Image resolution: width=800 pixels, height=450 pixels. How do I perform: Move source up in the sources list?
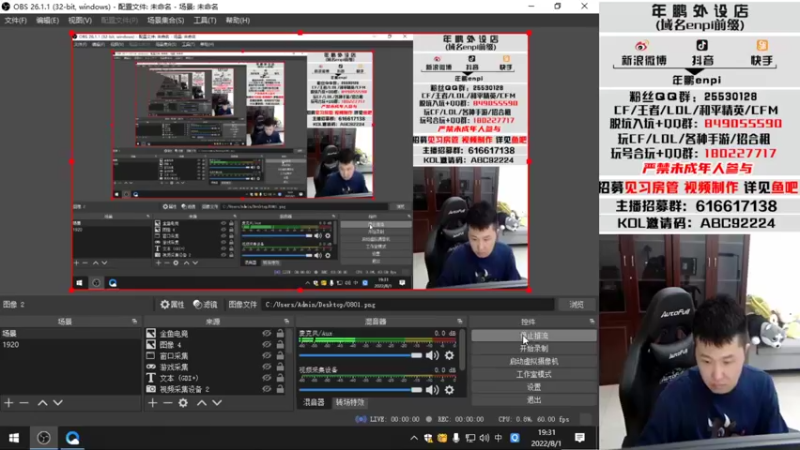click(x=202, y=403)
